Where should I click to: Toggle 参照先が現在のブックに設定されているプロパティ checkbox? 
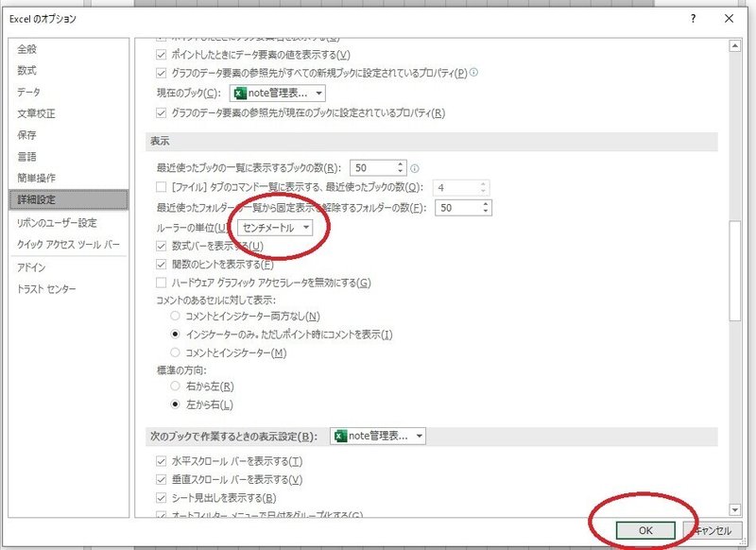161,112
